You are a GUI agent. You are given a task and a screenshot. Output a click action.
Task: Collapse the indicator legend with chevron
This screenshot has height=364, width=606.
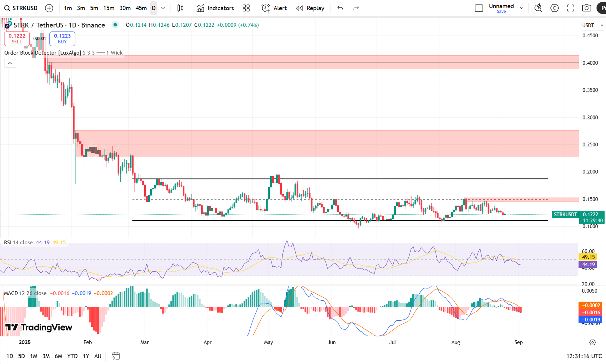[x=10, y=63]
